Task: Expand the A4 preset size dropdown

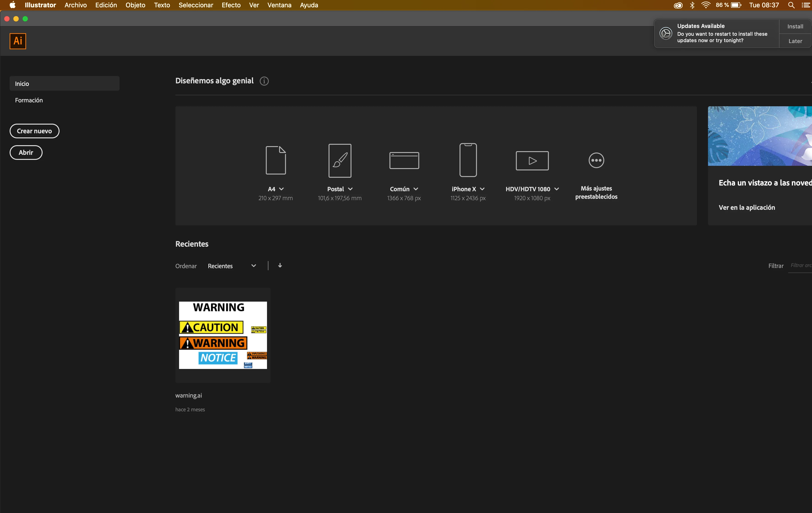Action: coord(281,189)
